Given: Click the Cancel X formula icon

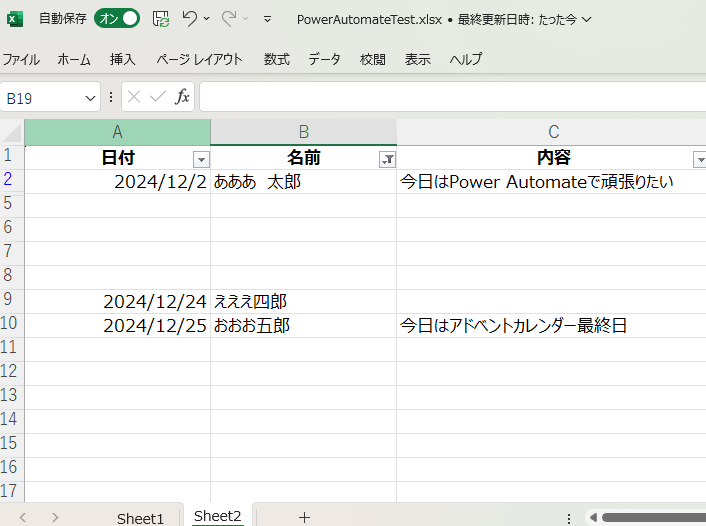Looking at the screenshot, I should pos(134,96).
